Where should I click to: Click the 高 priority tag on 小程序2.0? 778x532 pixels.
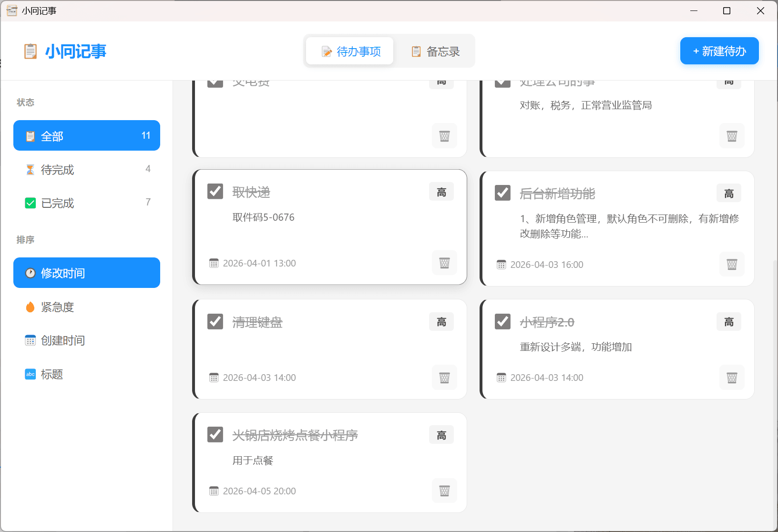[x=729, y=322]
